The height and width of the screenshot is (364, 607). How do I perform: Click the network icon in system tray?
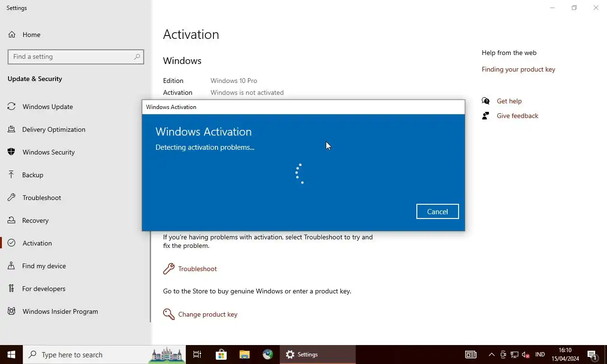coord(515,355)
